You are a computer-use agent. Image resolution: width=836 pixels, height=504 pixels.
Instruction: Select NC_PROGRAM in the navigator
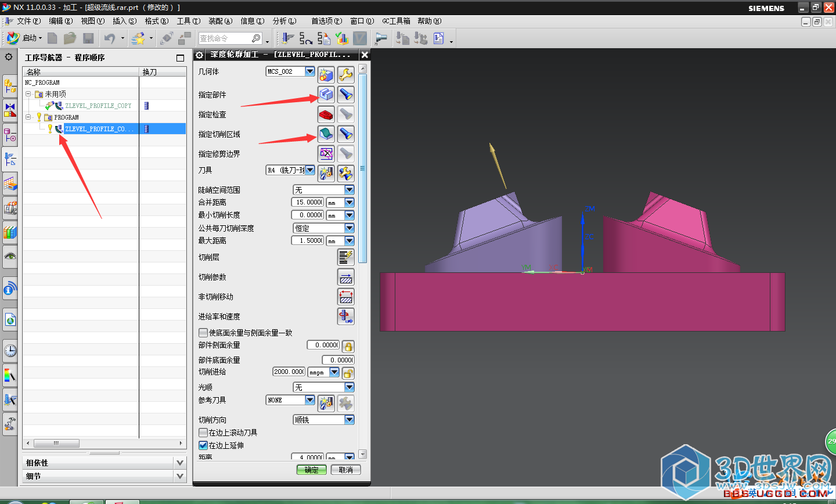click(42, 82)
